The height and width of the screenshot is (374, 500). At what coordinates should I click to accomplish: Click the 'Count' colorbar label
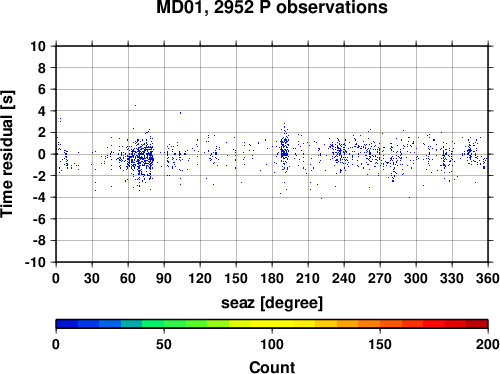tap(272, 367)
